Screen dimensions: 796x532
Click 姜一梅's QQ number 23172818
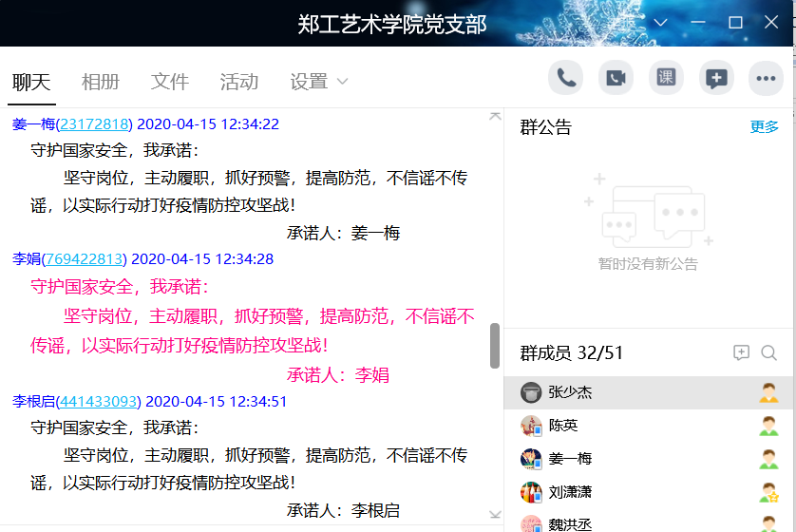[x=93, y=123]
